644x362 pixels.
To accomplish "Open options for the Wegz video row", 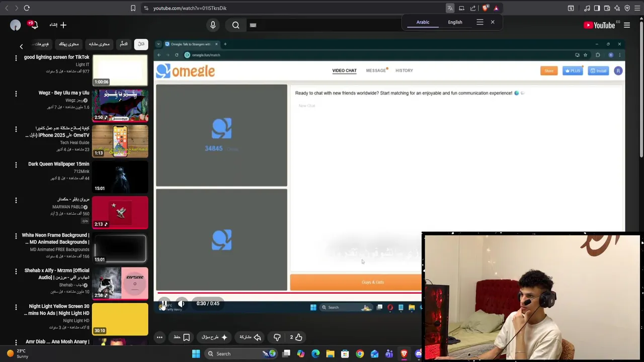I will tap(16, 94).
